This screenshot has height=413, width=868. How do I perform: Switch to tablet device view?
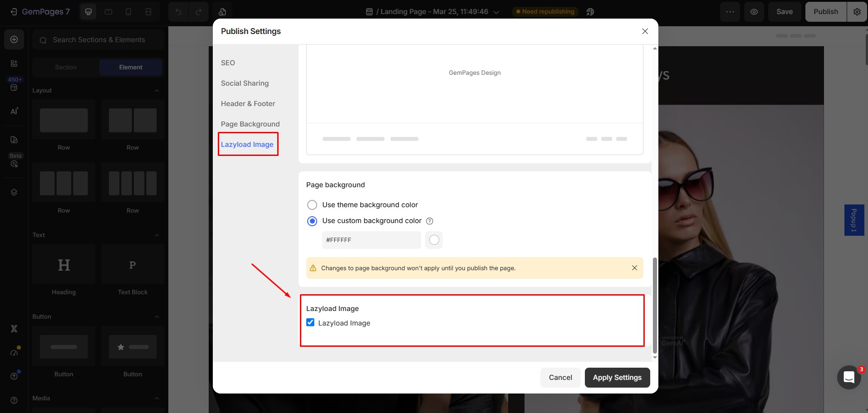[108, 12]
